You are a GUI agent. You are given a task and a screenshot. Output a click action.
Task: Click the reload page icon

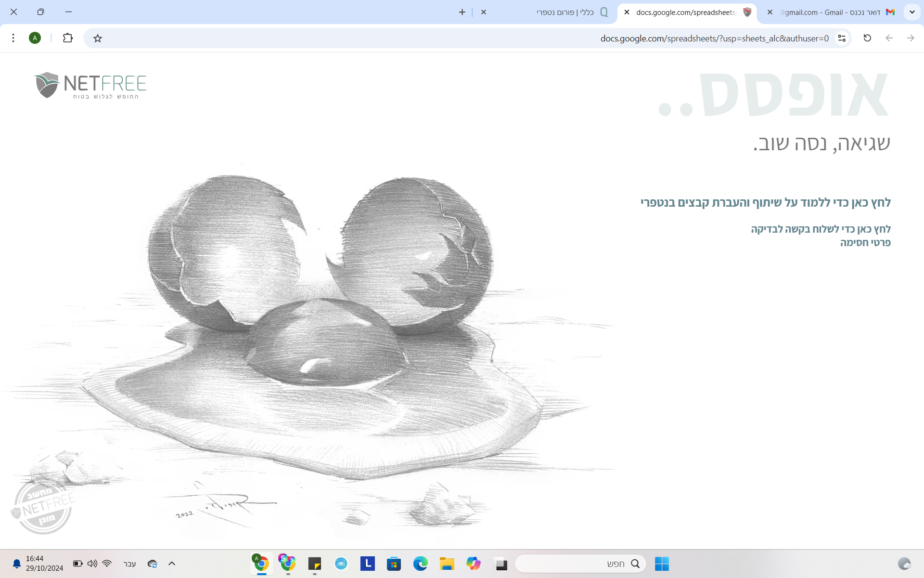coord(867,38)
